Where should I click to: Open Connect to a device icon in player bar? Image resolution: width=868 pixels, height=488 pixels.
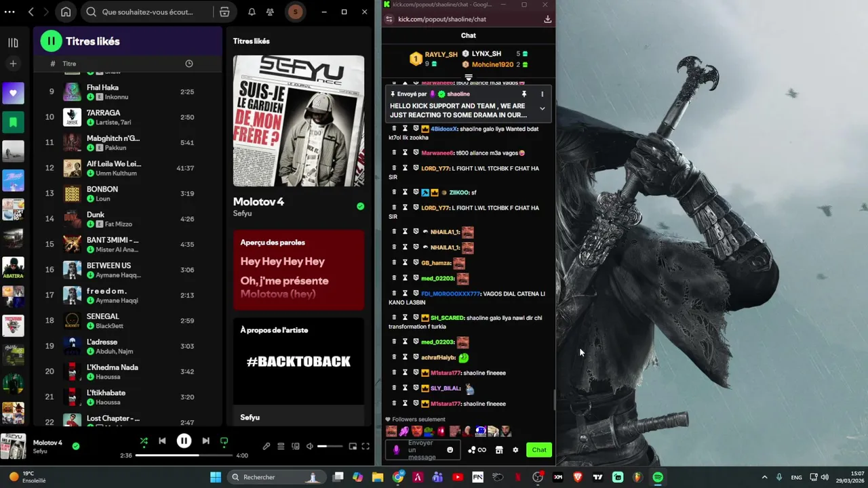tap(295, 447)
